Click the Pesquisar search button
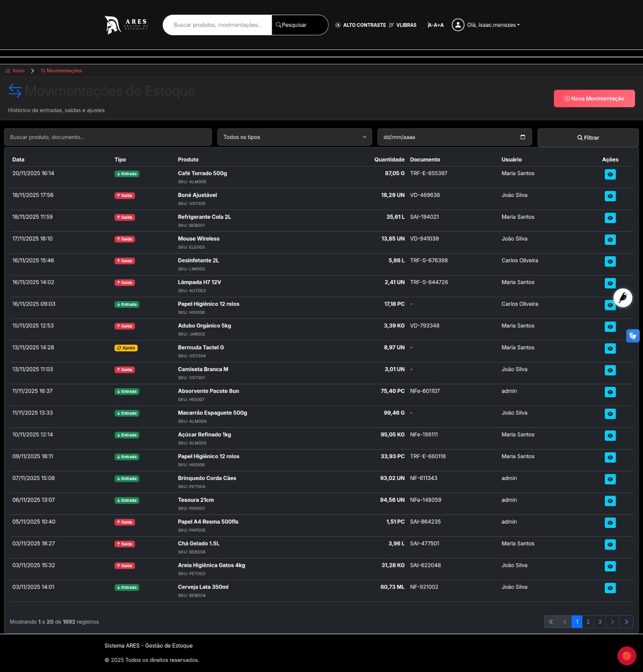 tap(299, 25)
